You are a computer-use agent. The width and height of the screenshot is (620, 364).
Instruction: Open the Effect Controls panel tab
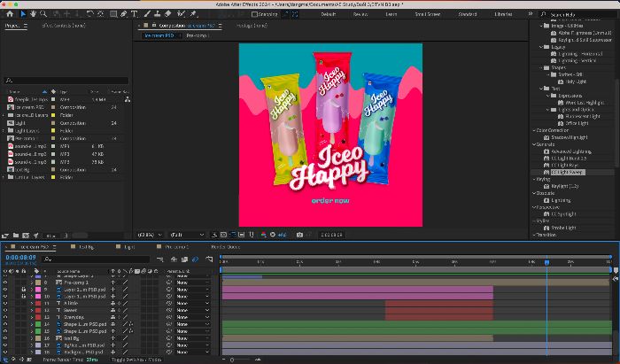64,26
